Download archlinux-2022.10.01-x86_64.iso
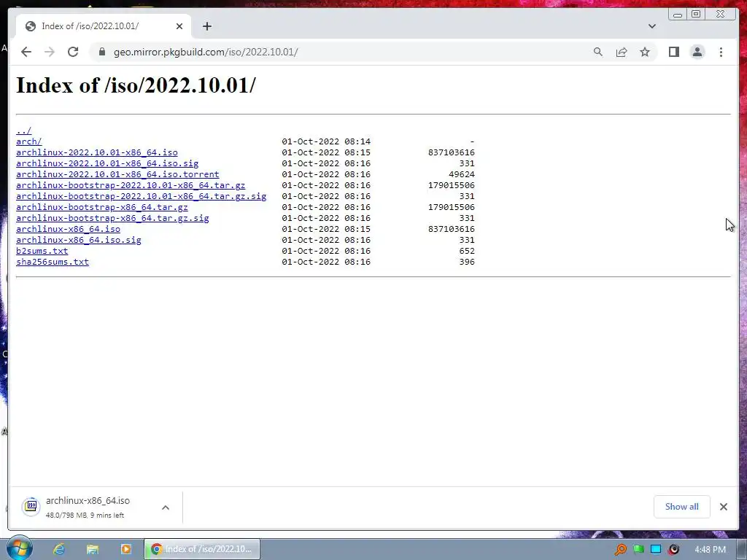 97,152
